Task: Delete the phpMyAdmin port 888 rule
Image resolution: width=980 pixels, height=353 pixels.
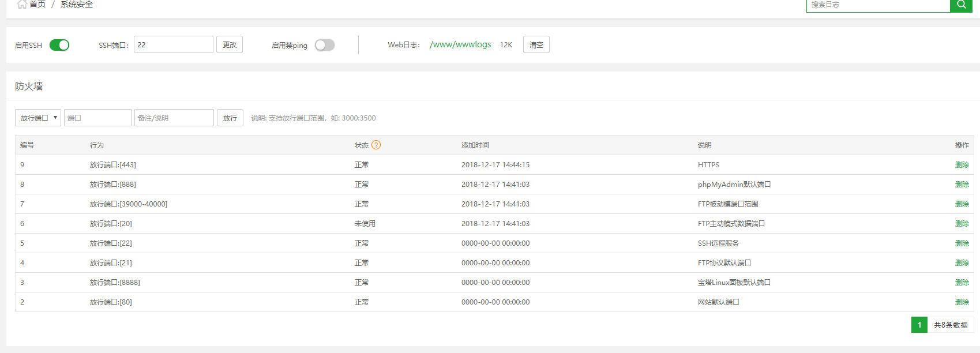Action: pos(962,184)
